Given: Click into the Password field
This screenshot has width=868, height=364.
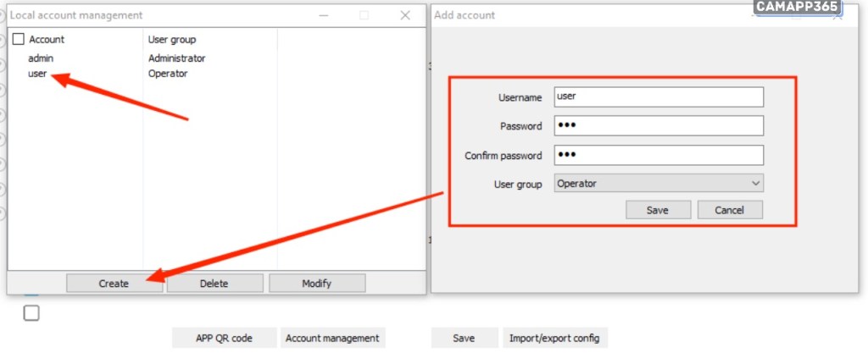Looking at the screenshot, I should pyautogui.click(x=658, y=126).
